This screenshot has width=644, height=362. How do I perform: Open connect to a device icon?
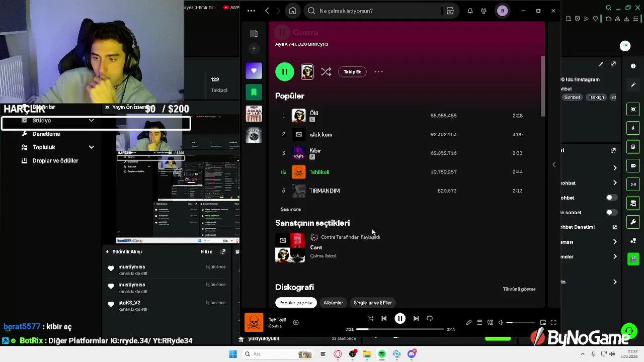click(491, 322)
